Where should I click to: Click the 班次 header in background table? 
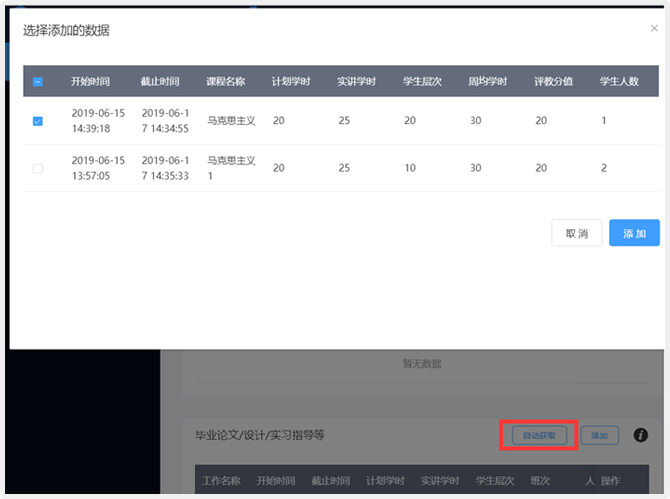click(540, 481)
